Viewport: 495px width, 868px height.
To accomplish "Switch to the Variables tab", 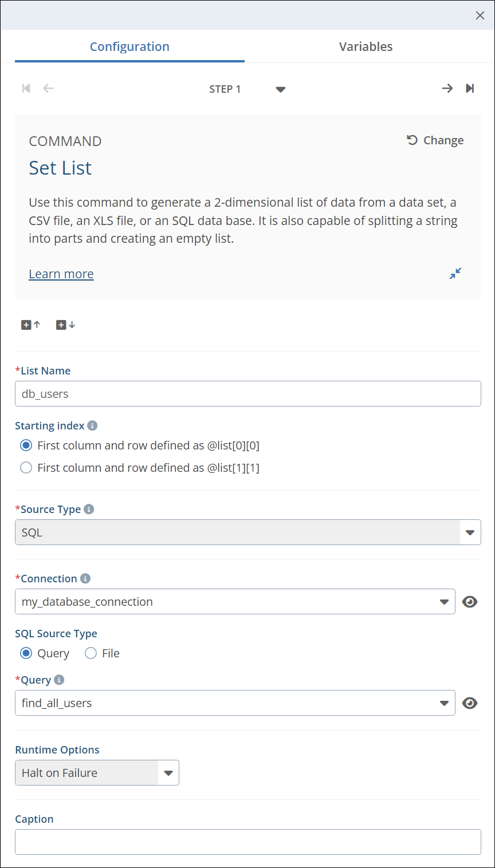I will click(x=366, y=47).
